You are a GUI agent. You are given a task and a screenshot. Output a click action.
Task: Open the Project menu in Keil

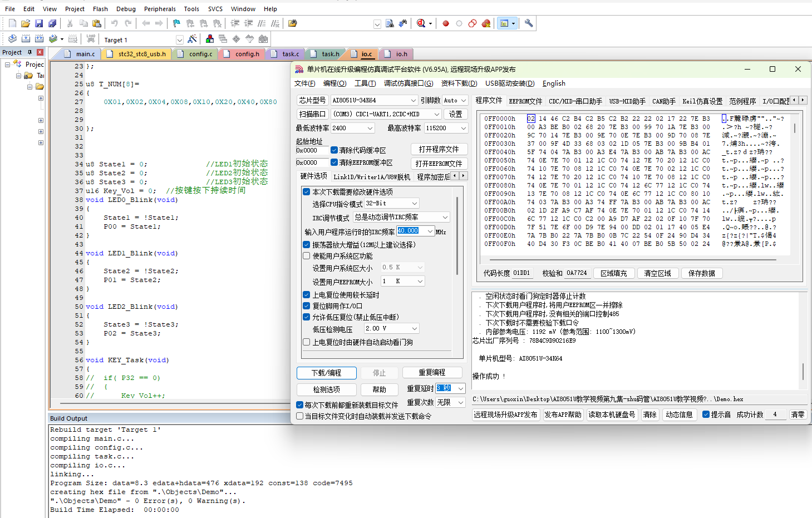[75, 9]
